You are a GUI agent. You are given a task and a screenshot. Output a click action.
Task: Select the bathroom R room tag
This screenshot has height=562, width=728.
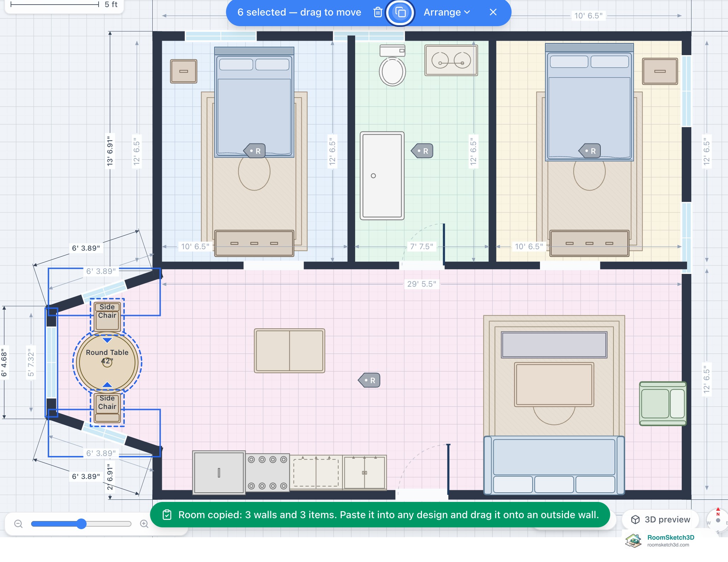(422, 151)
